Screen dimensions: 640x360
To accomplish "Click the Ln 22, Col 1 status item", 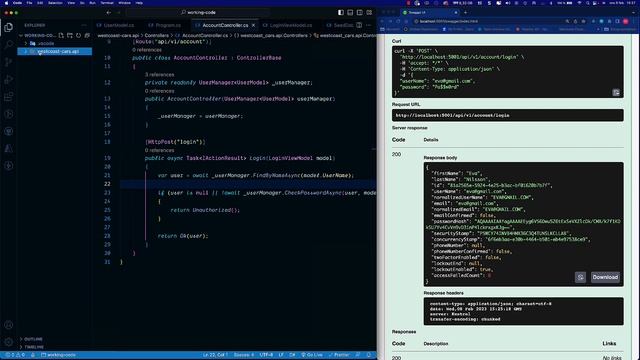I will [215, 355].
